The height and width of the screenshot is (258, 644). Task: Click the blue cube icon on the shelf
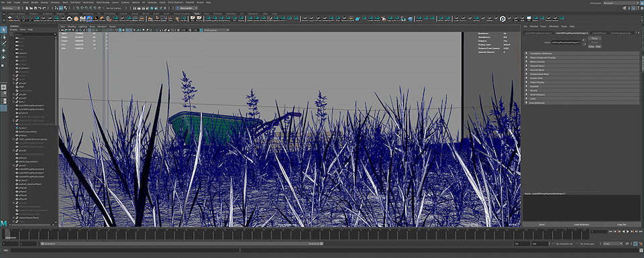tap(410, 19)
